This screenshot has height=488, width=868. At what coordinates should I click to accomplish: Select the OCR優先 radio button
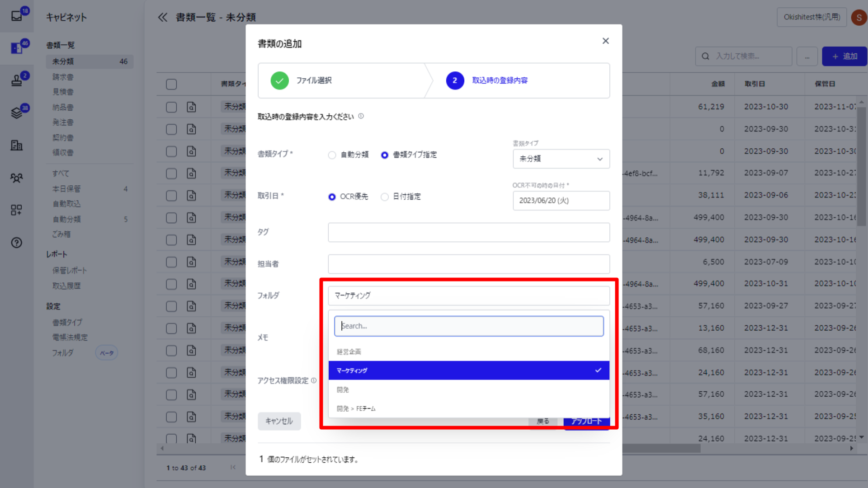(x=332, y=197)
